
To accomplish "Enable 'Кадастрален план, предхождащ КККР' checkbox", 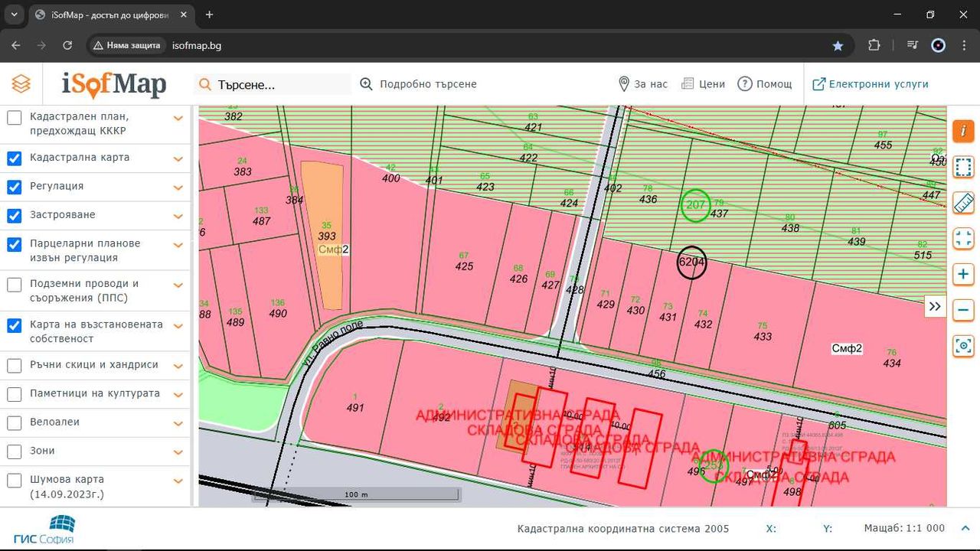I will (15, 118).
